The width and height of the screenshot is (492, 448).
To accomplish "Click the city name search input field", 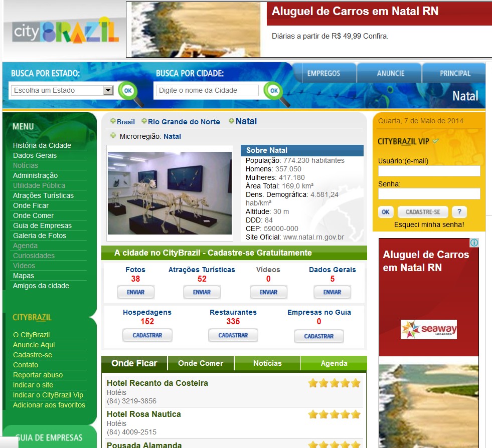I will point(208,90).
